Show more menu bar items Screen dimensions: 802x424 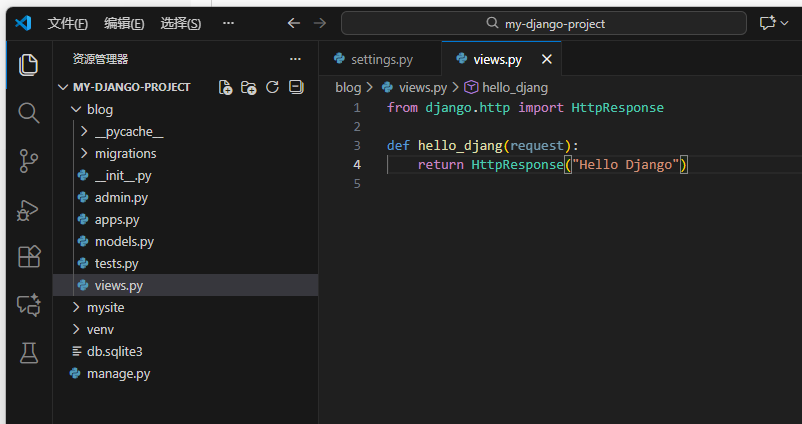coord(229,24)
